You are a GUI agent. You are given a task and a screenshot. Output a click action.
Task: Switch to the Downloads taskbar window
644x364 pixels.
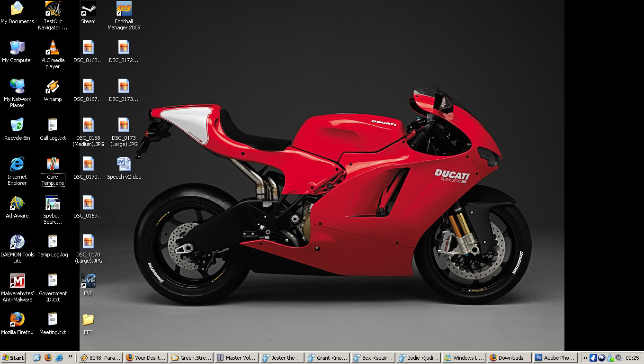tap(509, 357)
